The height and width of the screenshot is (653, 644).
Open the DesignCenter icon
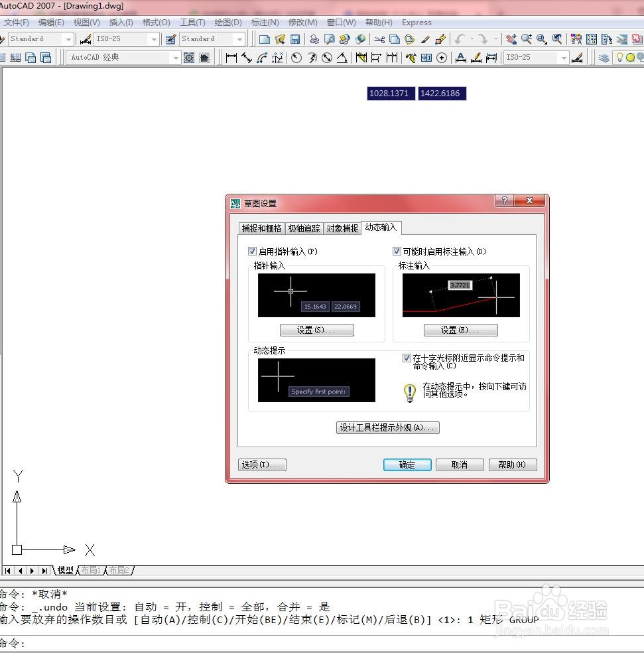click(591, 39)
